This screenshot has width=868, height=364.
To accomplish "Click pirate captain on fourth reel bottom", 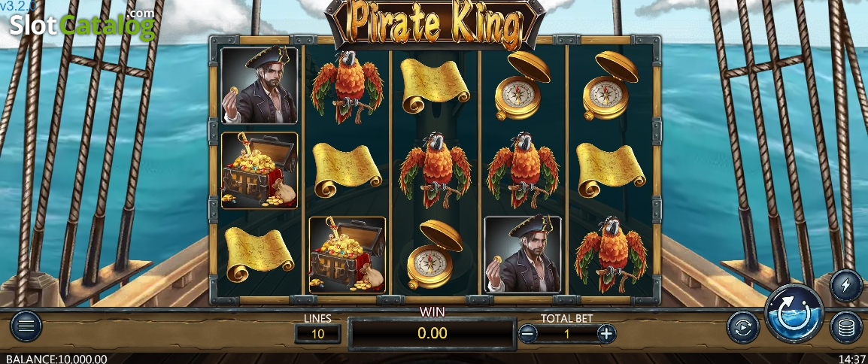I will (523, 254).
